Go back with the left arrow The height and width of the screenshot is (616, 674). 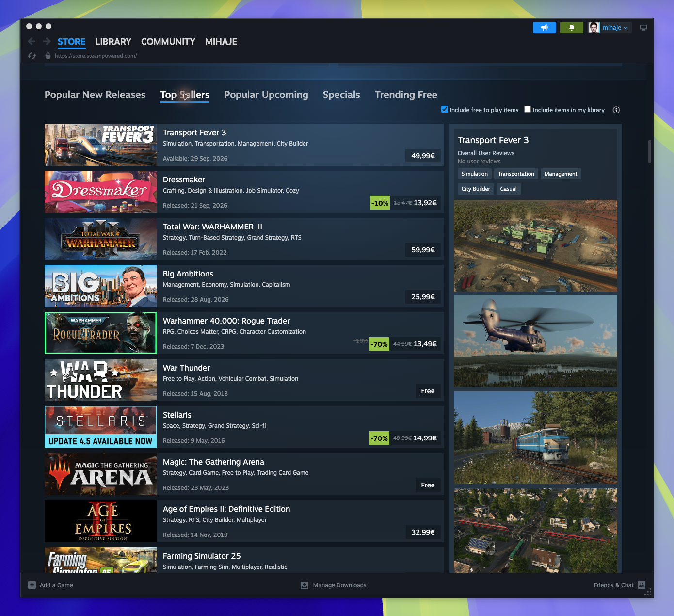[32, 41]
